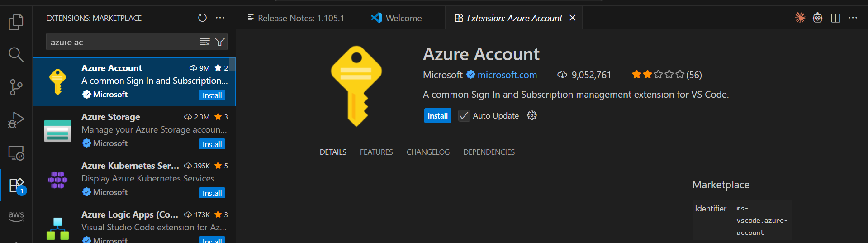The height and width of the screenshot is (243, 868).
Task: Switch to the Changelog tab
Action: pyautogui.click(x=428, y=152)
